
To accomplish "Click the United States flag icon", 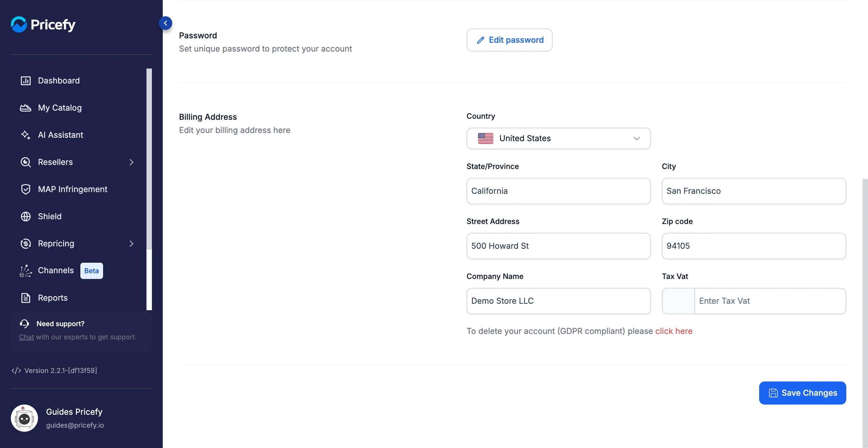I will pyautogui.click(x=486, y=138).
